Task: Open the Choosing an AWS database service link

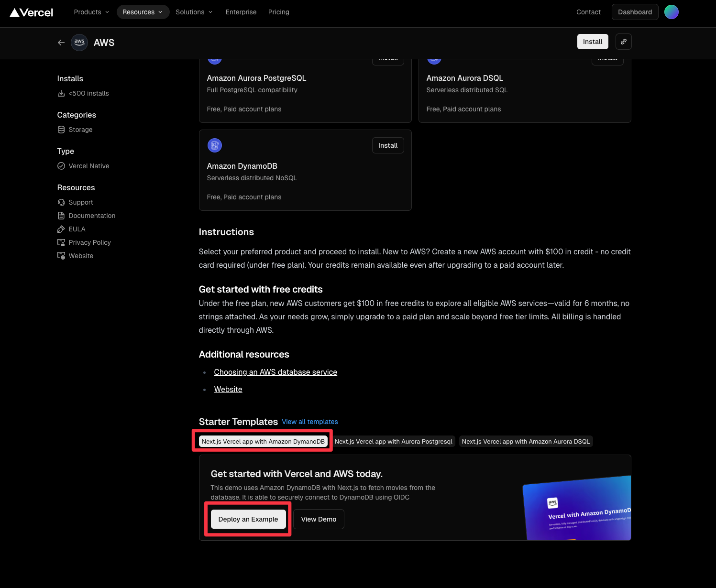Action: click(x=275, y=372)
